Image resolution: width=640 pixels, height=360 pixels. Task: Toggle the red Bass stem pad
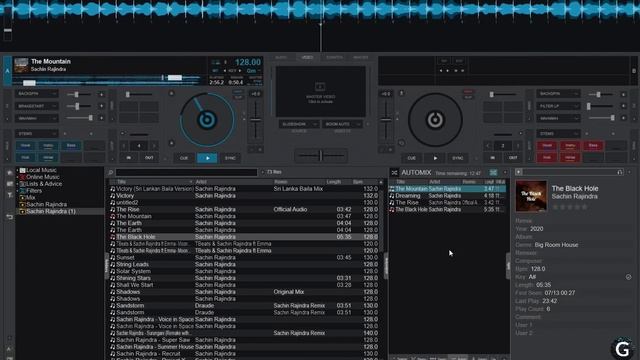coord(593,146)
